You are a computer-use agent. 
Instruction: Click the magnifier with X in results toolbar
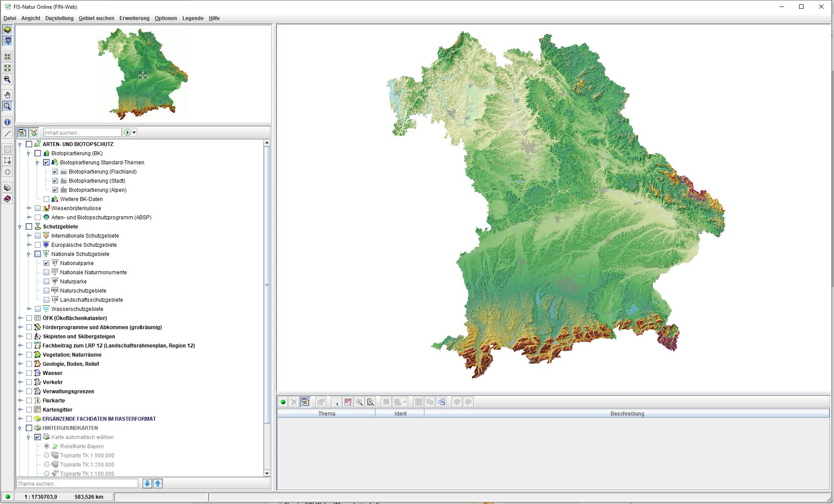[x=359, y=402]
